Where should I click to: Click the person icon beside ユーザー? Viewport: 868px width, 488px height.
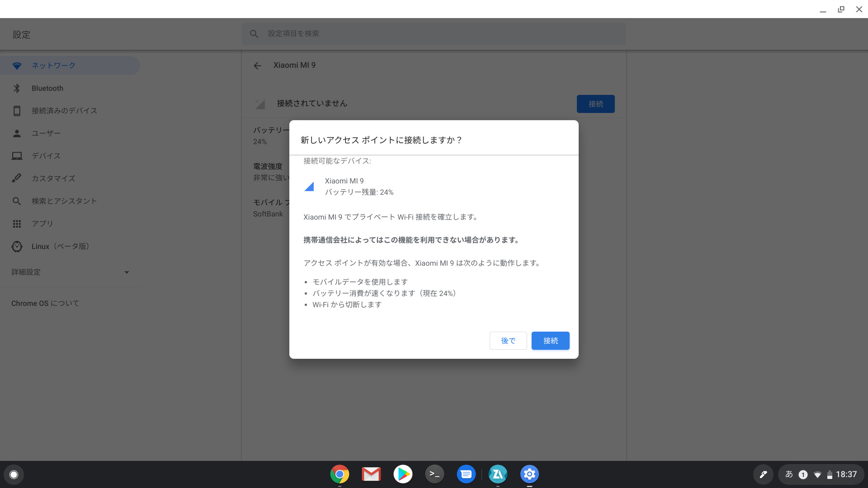coord(17,133)
